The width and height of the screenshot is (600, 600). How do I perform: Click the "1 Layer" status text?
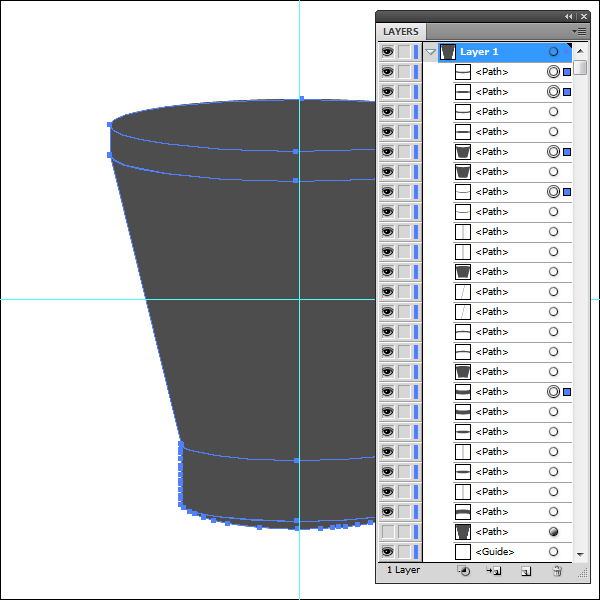[403, 570]
